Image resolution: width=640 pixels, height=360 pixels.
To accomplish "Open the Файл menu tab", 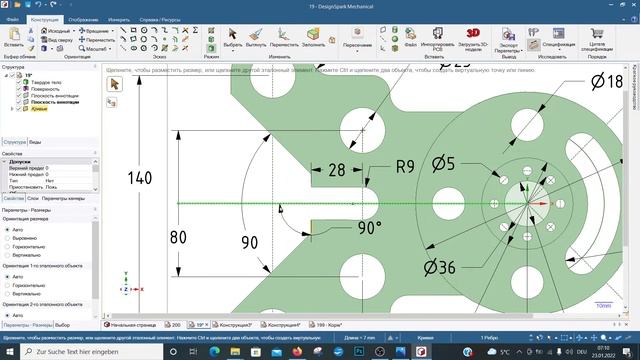I will 12,20.
